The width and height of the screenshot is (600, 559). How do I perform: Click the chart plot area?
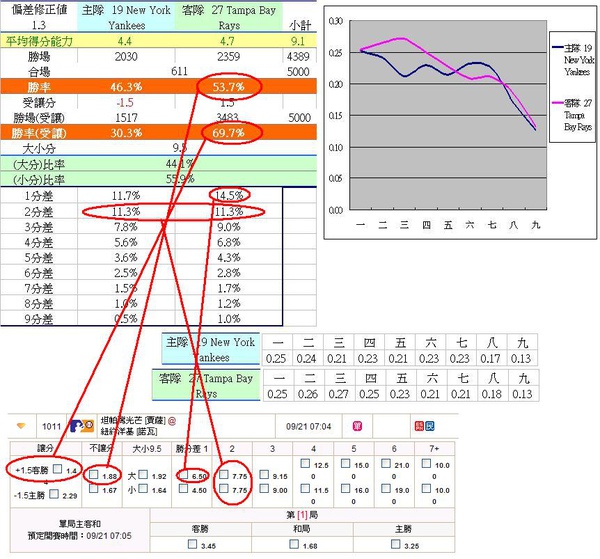(x=448, y=115)
